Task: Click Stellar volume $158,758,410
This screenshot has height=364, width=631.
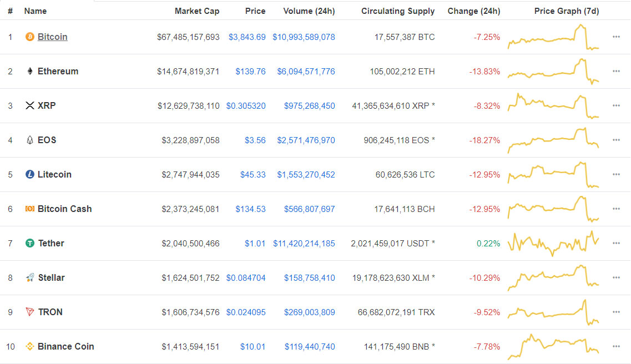Action: [310, 277]
